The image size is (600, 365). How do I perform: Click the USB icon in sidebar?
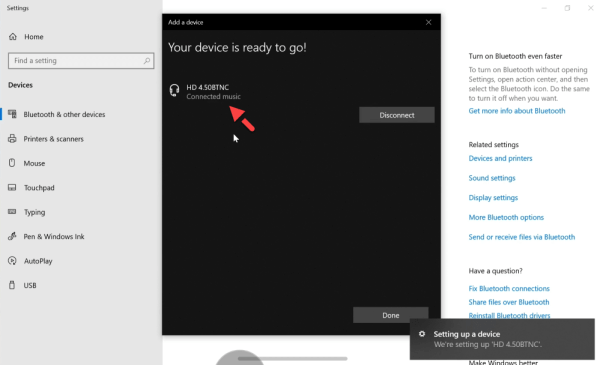[12, 285]
